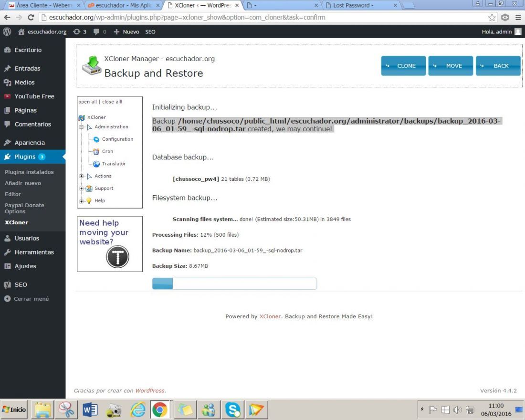Open SEO item in admin bar

tap(150, 32)
